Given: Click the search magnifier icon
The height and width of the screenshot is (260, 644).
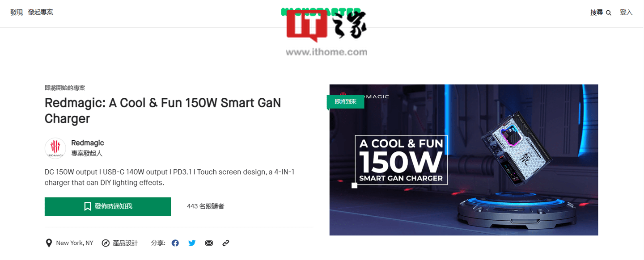Looking at the screenshot, I should (x=609, y=13).
